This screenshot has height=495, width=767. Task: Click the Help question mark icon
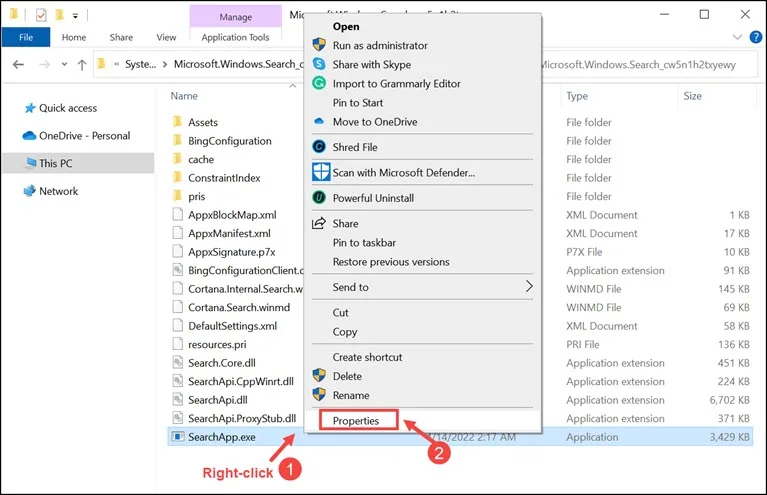(755, 37)
